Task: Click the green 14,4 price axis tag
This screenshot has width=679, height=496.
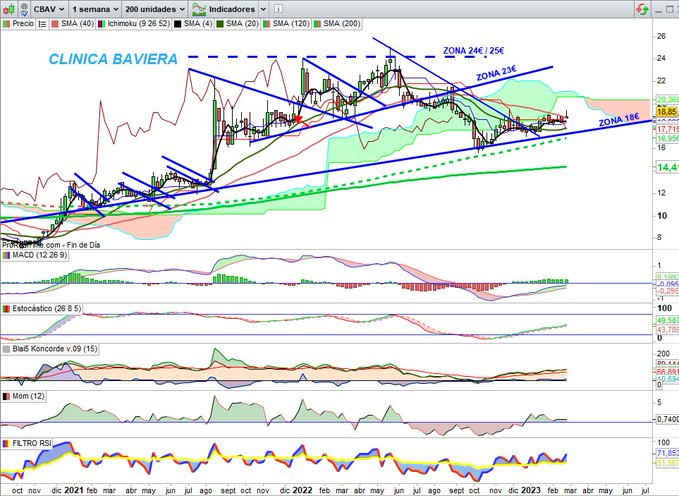Action: click(x=667, y=167)
